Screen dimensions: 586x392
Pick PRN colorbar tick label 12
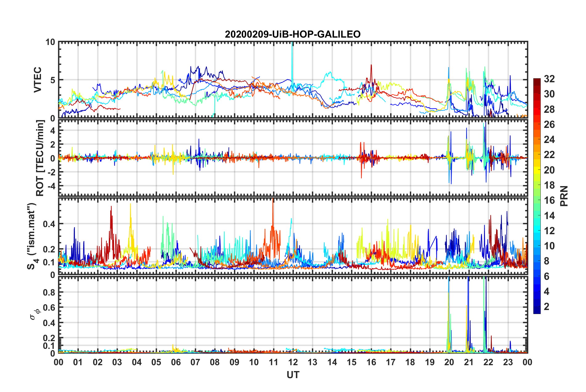[x=549, y=231]
